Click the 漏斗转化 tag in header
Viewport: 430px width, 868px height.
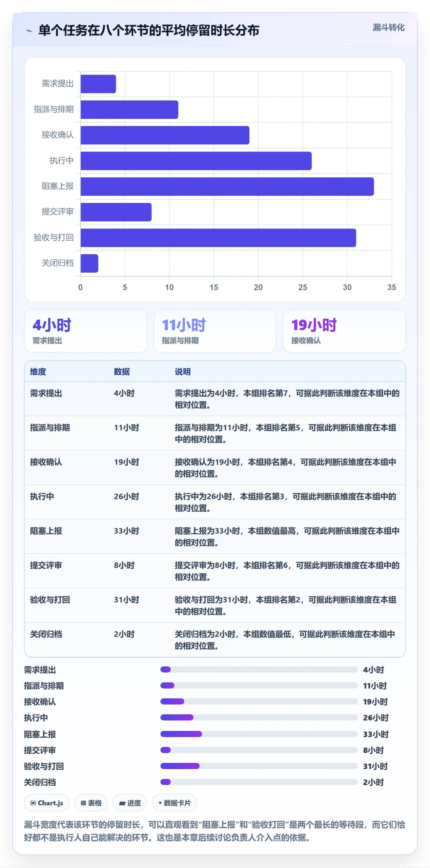(x=388, y=27)
